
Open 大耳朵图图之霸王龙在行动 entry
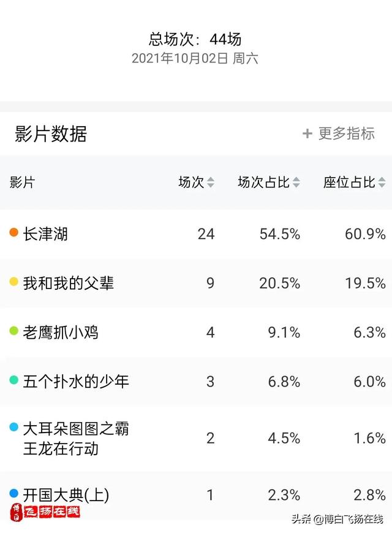coord(76,439)
